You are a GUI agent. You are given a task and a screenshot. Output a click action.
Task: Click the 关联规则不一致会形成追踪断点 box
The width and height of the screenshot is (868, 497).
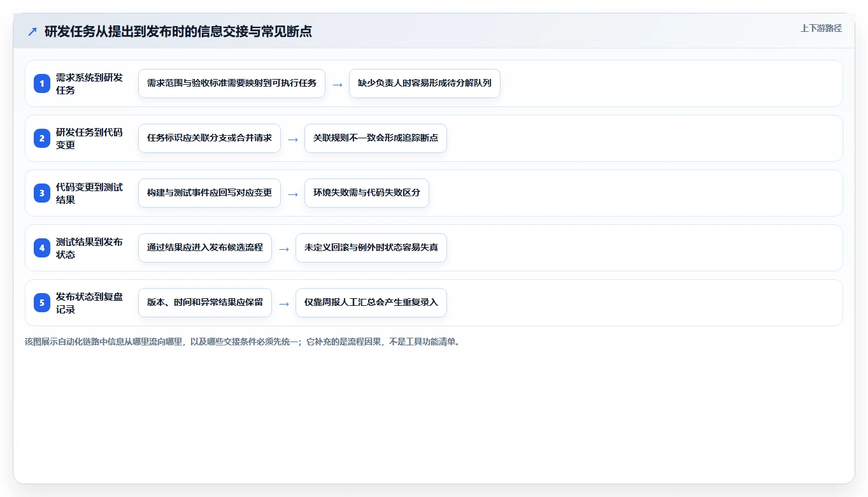pyautogui.click(x=376, y=138)
